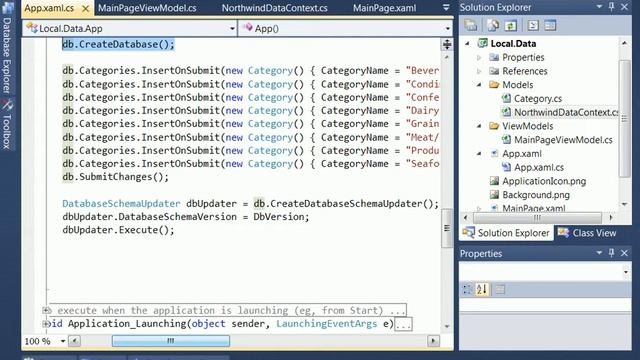Open the Properties window position menu
The height and width of the screenshot is (360, 640).
599,253
